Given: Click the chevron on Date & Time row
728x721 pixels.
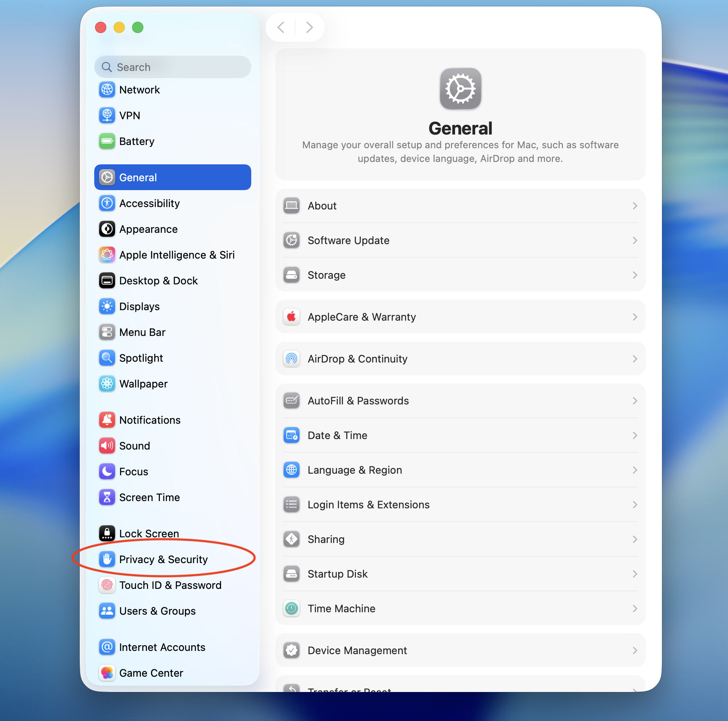Looking at the screenshot, I should pyautogui.click(x=635, y=435).
